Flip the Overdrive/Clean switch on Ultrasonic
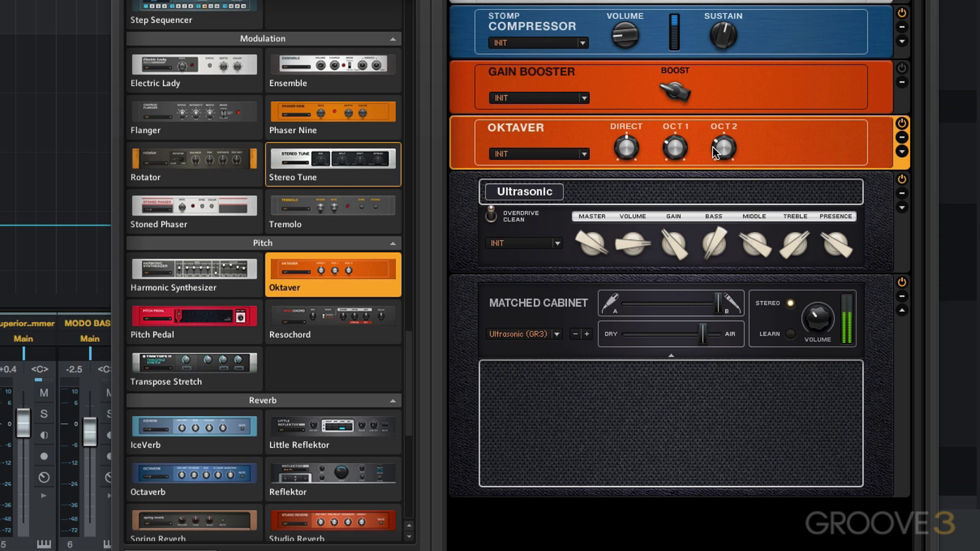This screenshot has width=980, height=551. pyautogui.click(x=491, y=214)
